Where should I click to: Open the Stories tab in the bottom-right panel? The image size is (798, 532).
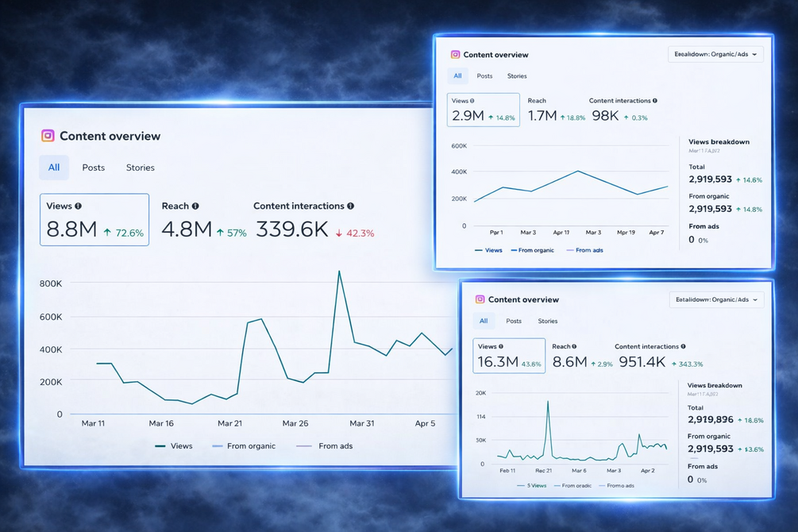(x=548, y=321)
